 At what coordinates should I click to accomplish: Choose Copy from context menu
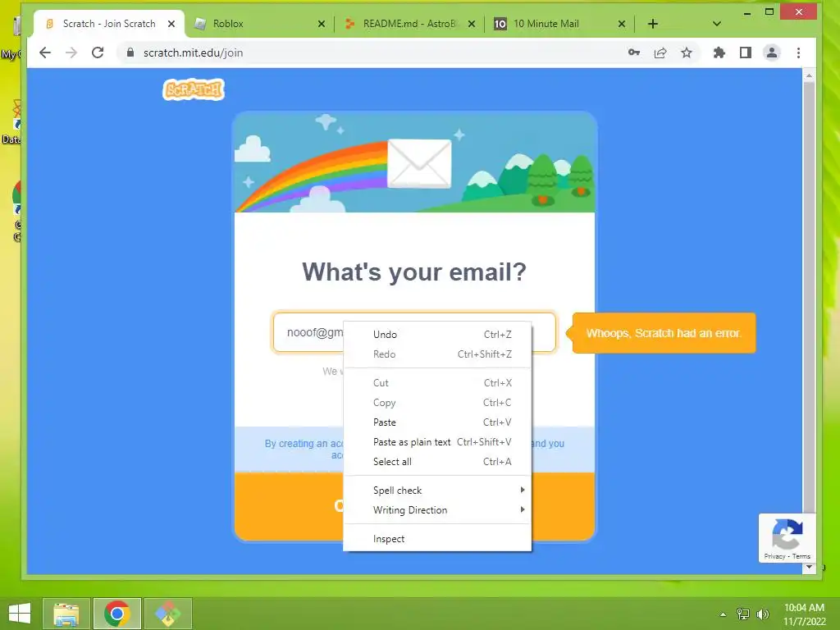(437, 403)
